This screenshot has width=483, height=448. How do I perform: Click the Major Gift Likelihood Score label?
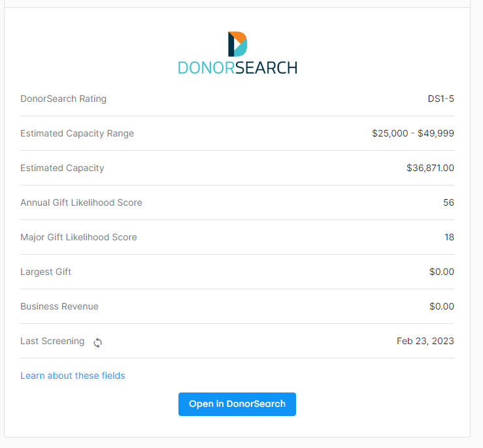pos(78,237)
